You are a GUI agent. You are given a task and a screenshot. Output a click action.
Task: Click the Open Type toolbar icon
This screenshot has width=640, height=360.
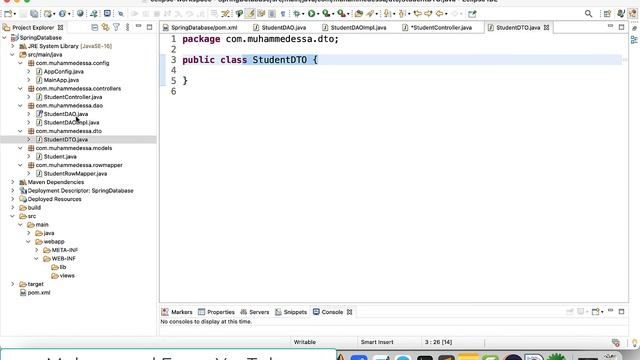pyautogui.click(x=358, y=14)
